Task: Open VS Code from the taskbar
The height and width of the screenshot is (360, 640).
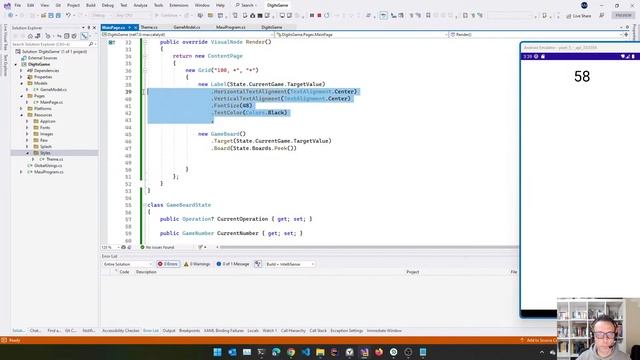Action: 306,352
